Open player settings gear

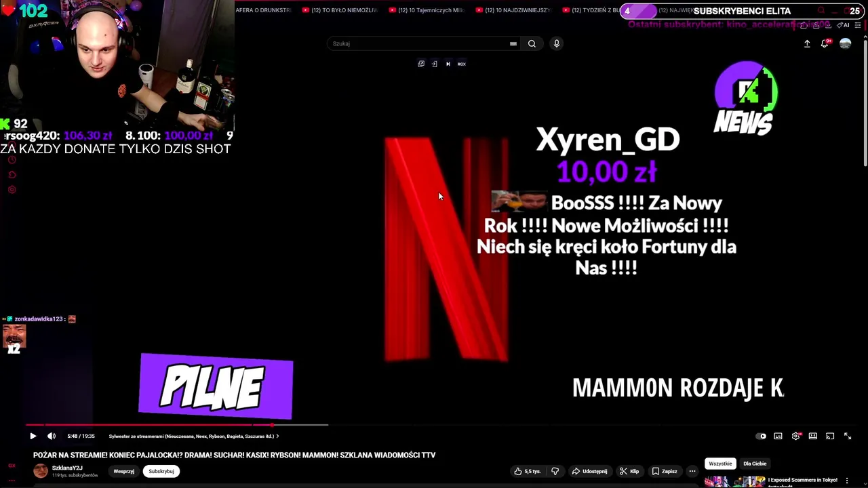(796, 436)
